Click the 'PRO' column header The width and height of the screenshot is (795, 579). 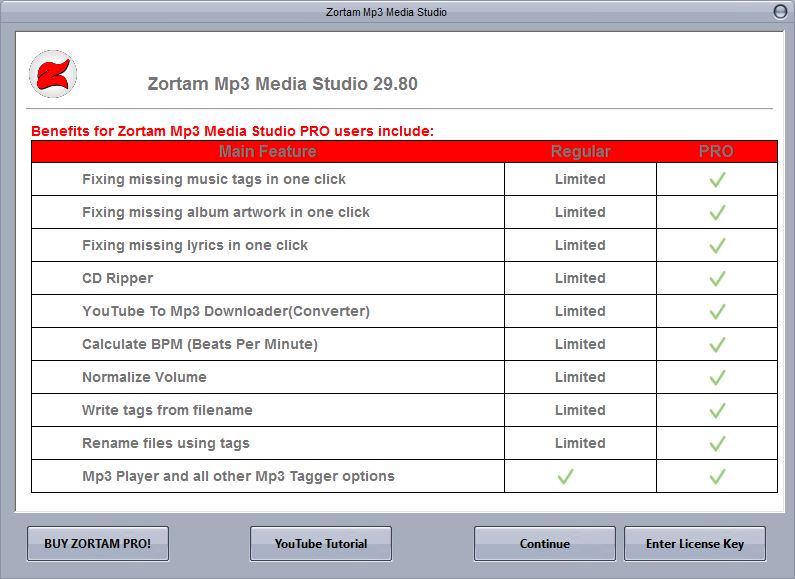pos(716,152)
